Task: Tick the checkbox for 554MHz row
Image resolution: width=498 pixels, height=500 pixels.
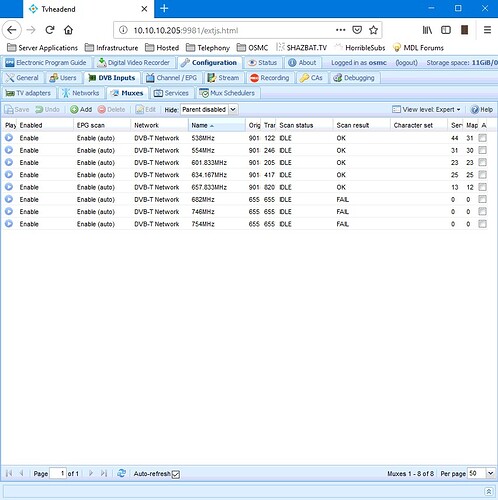Action: point(482,150)
